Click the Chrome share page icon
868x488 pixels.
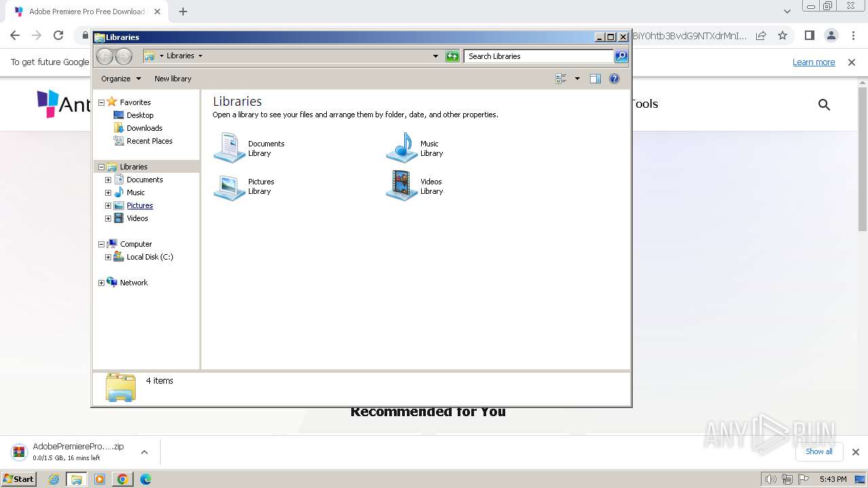[761, 35]
